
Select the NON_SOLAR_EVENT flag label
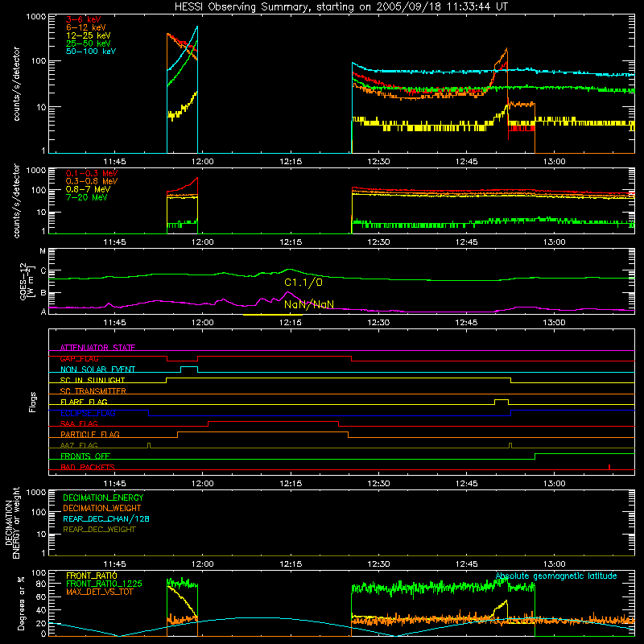point(97,369)
